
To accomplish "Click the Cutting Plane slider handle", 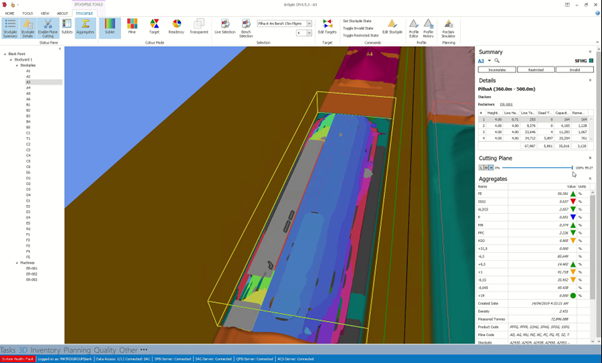I will point(572,168).
